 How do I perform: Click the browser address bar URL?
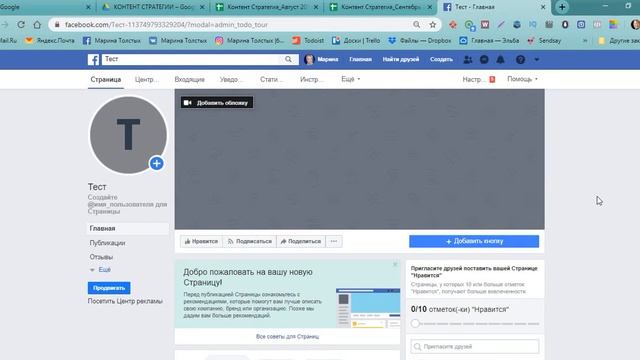[x=166, y=25]
